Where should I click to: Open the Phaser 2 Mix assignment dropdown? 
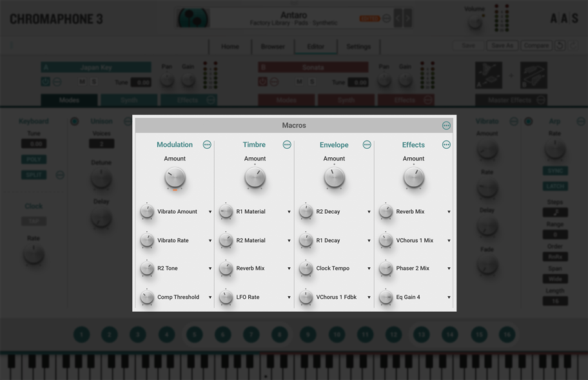pyautogui.click(x=448, y=269)
